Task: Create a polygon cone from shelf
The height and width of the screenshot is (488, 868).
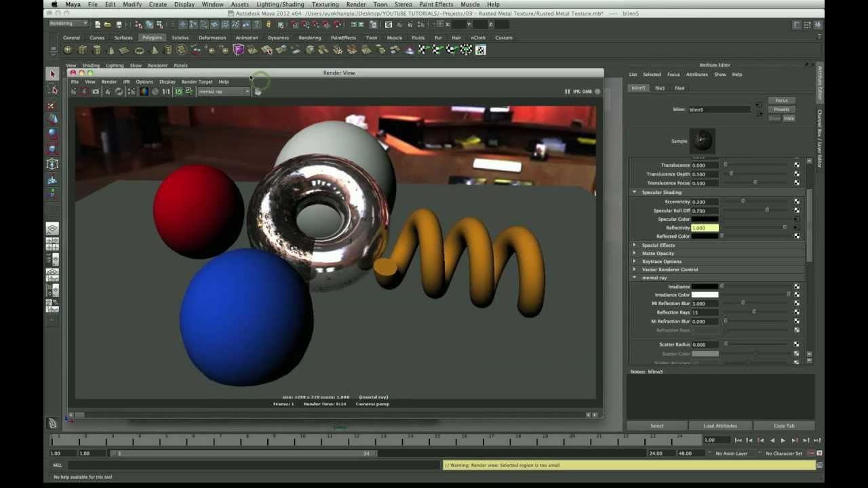Action: coord(111,50)
